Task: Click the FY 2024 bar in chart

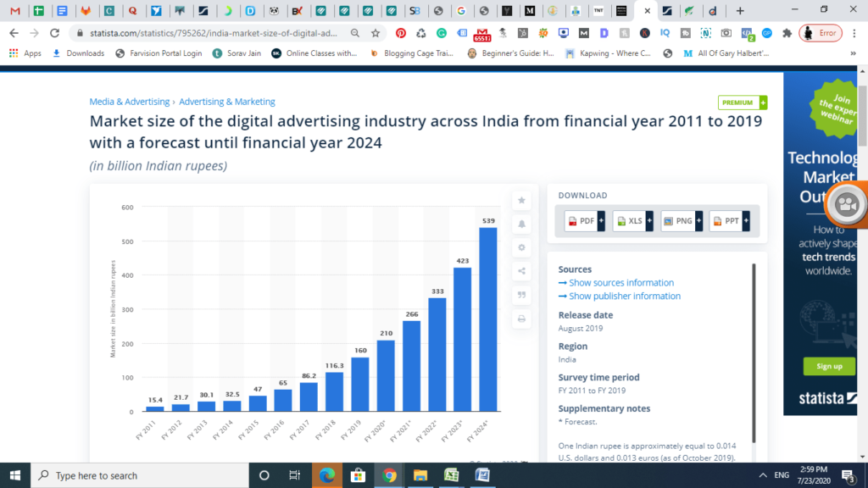Action: click(x=487, y=319)
